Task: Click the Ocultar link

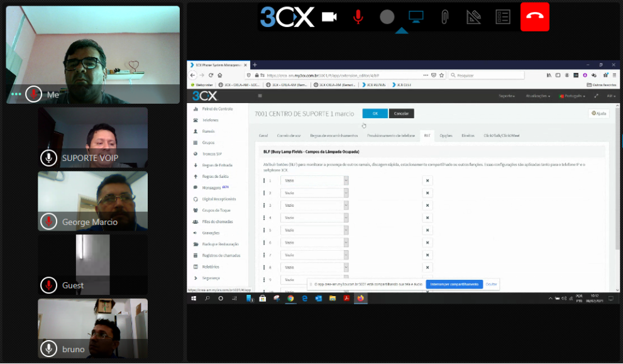Action: point(491,284)
